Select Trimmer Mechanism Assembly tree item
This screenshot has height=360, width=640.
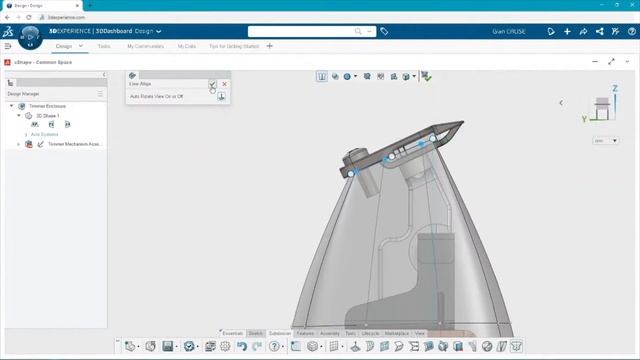[75, 144]
